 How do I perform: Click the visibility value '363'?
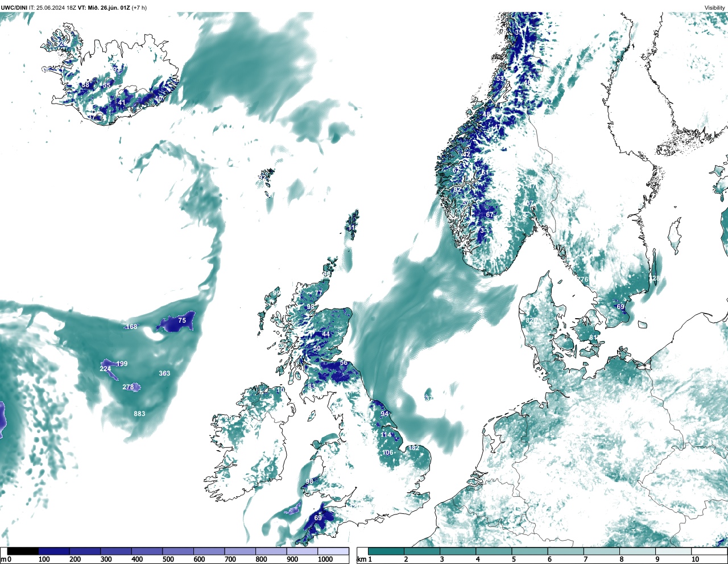coord(164,373)
